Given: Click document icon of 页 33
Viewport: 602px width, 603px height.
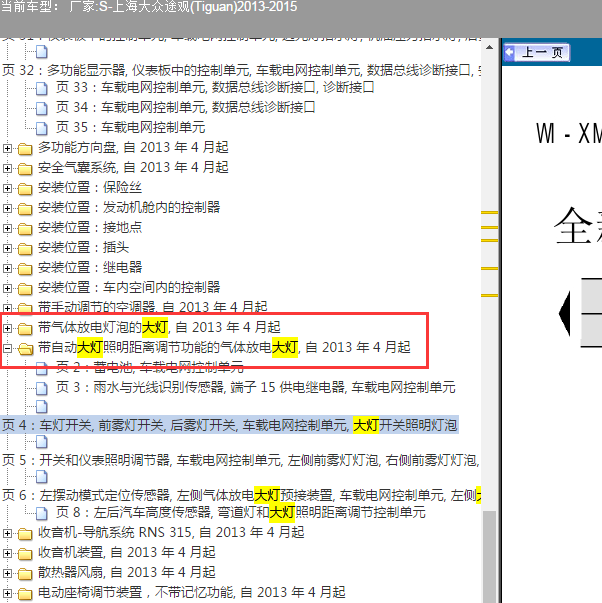Looking at the screenshot, I should tap(42, 88).
